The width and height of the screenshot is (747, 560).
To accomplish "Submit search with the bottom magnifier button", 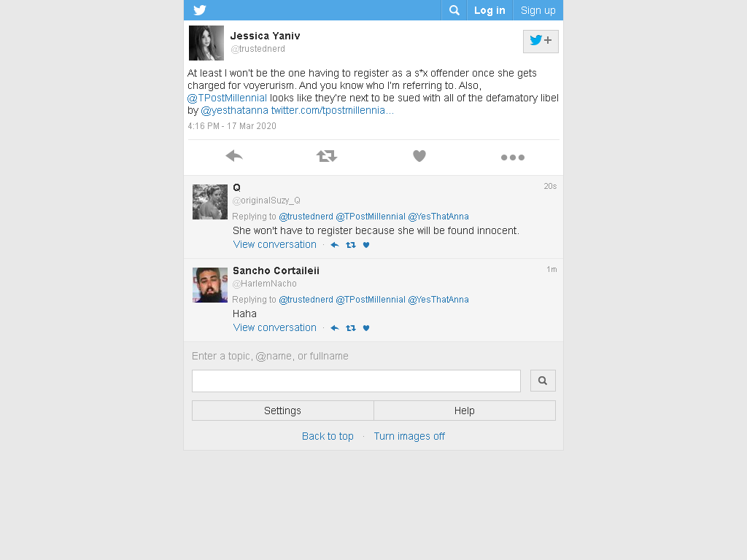I will coord(543,381).
